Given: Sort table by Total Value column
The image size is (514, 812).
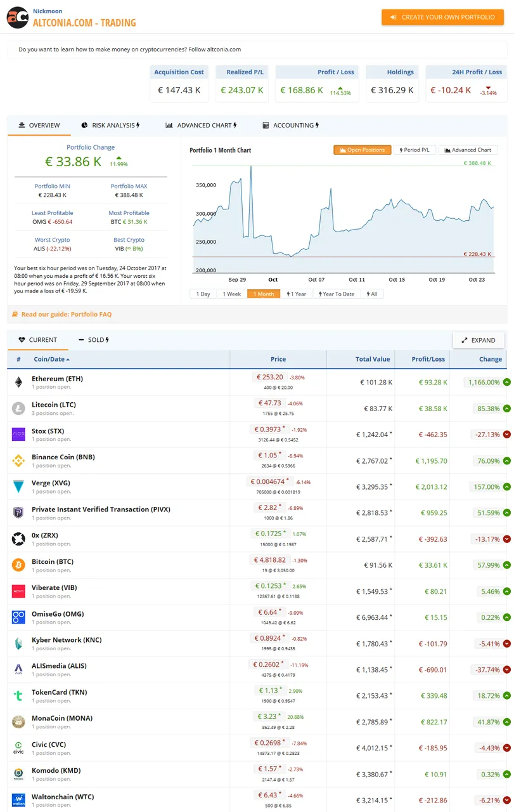Looking at the screenshot, I should pos(373,359).
